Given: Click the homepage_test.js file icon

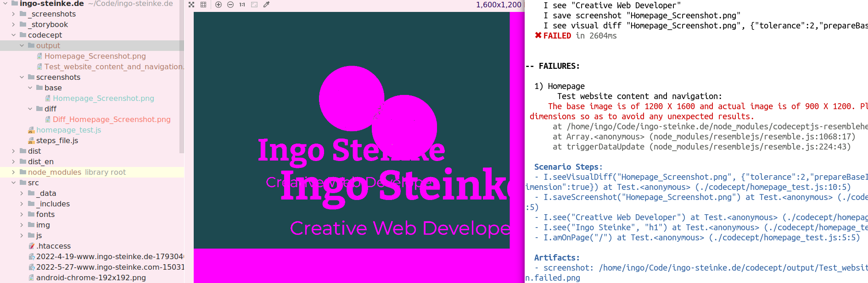Looking at the screenshot, I should coord(31,130).
